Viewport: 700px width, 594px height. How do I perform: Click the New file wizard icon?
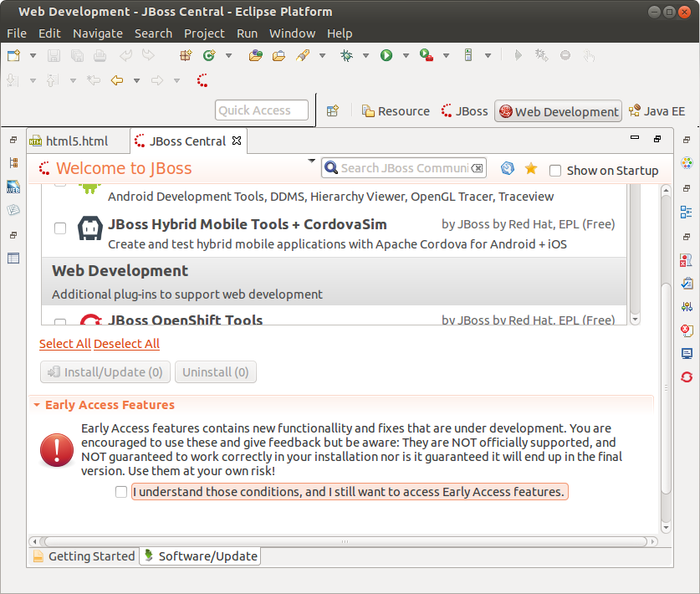click(13, 55)
